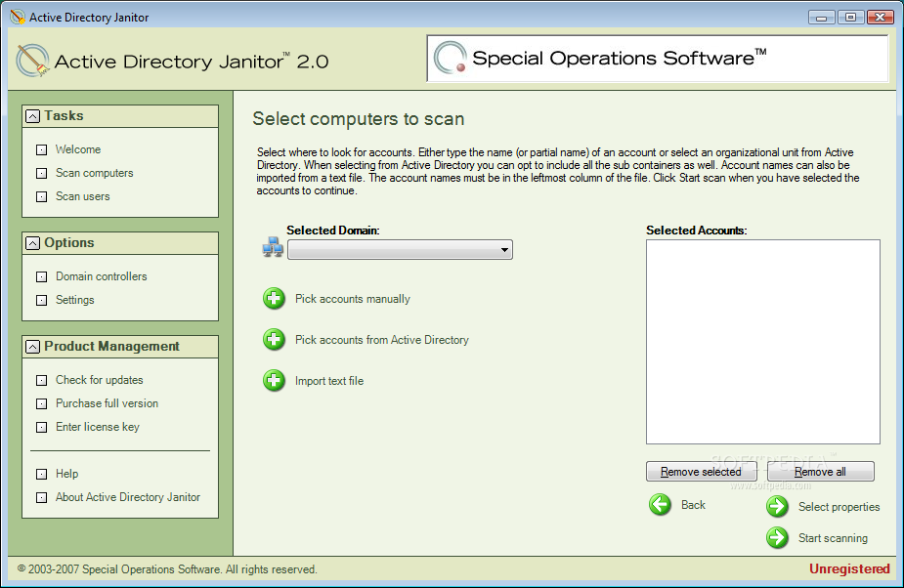Choose Pick accounts from Active Directory label
Viewport: 904px width, 588px height.
(382, 340)
